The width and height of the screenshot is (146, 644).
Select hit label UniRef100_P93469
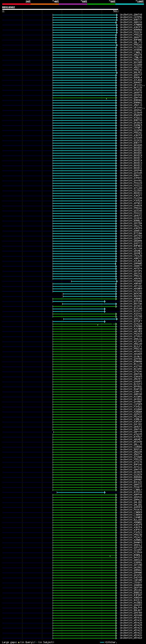[131, 281]
